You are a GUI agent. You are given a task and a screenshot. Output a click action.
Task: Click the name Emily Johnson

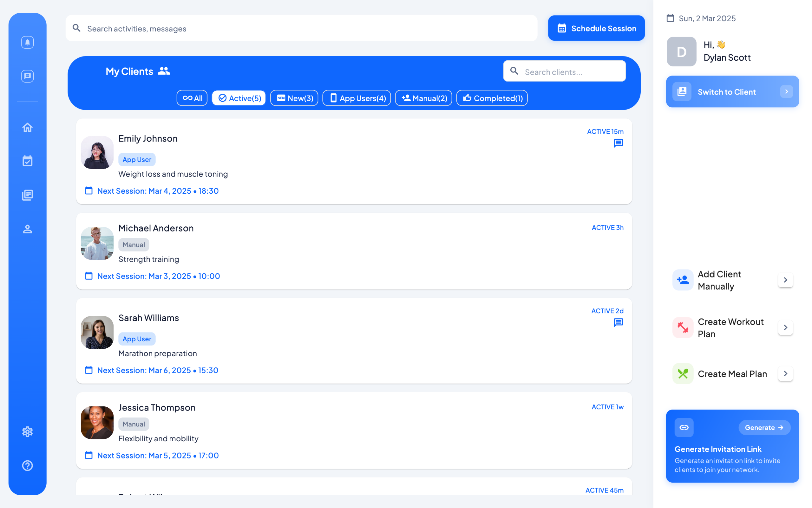pos(148,138)
